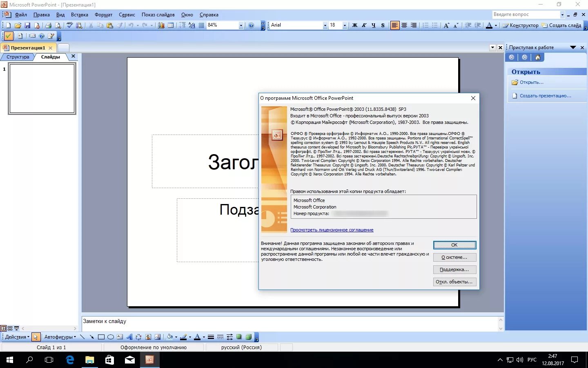Toggle italic formatting (К)
Viewport: 588px width, 368px height.
coord(364,25)
